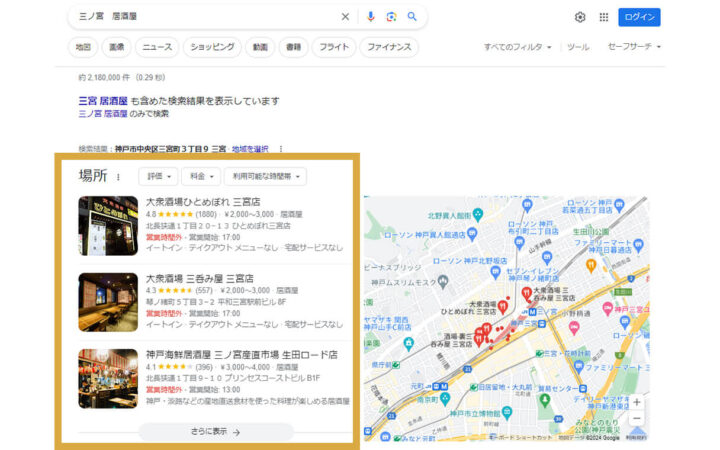Image resolution: width=720 pixels, height=450 pixels.
Task: Click the 神戸市立博物館 map marker
Action: coord(506,412)
